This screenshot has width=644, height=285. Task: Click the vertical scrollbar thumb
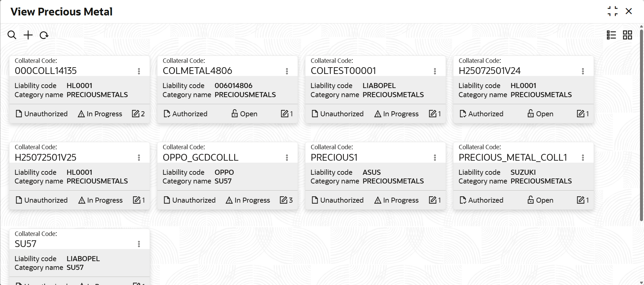coord(641,125)
